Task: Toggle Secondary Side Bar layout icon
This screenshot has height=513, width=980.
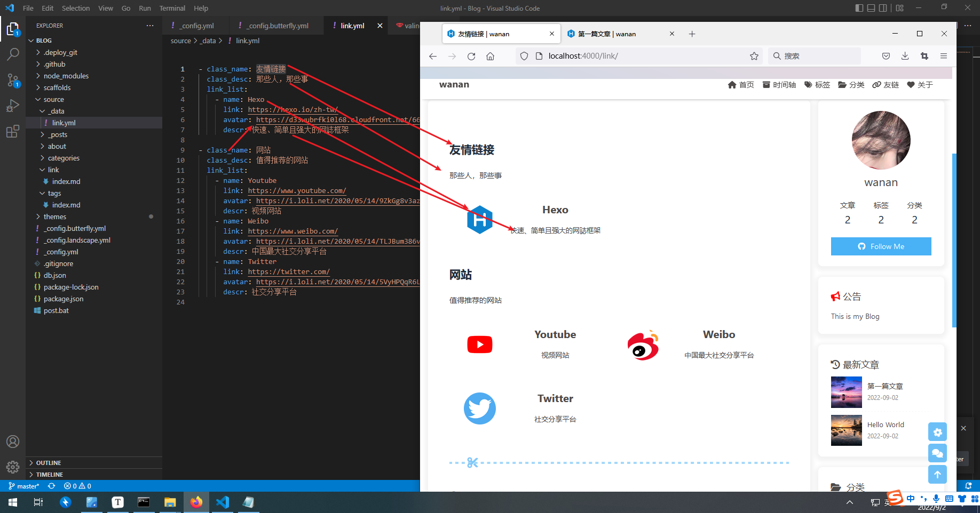Action: tap(883, 8)
